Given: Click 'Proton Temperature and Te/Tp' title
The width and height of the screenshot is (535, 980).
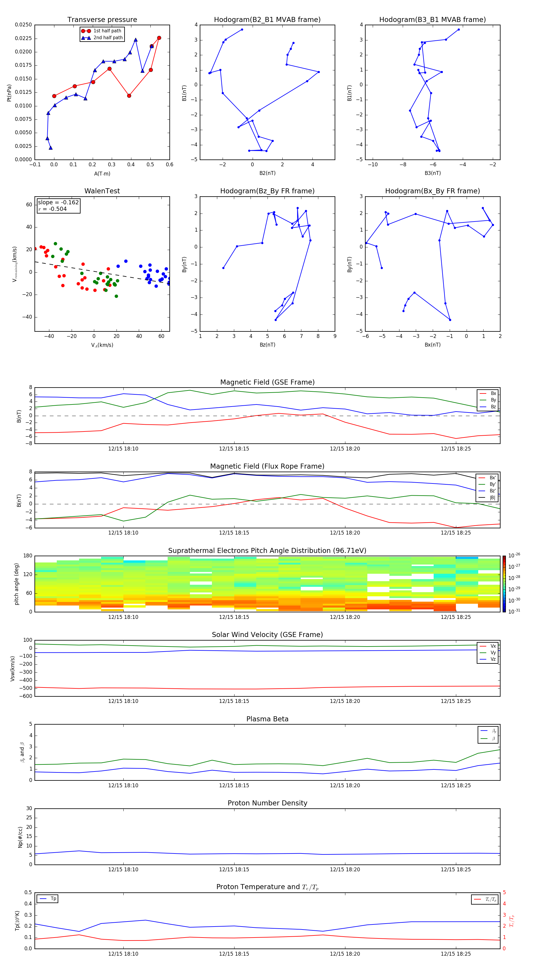Looking at the screenshot, I should [x=267, y=887].
